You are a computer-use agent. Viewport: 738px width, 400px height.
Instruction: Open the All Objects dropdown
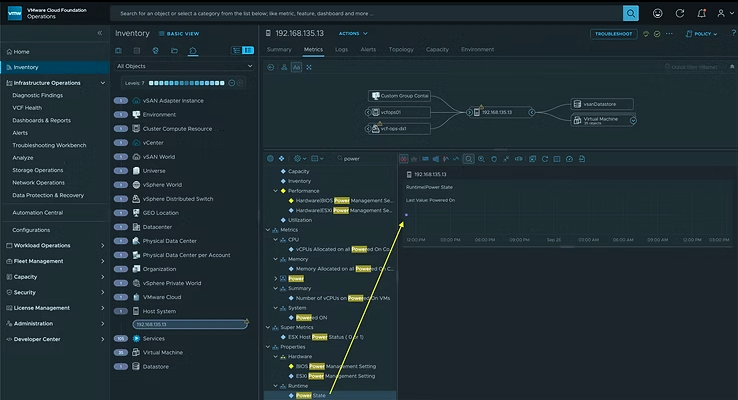185,66
